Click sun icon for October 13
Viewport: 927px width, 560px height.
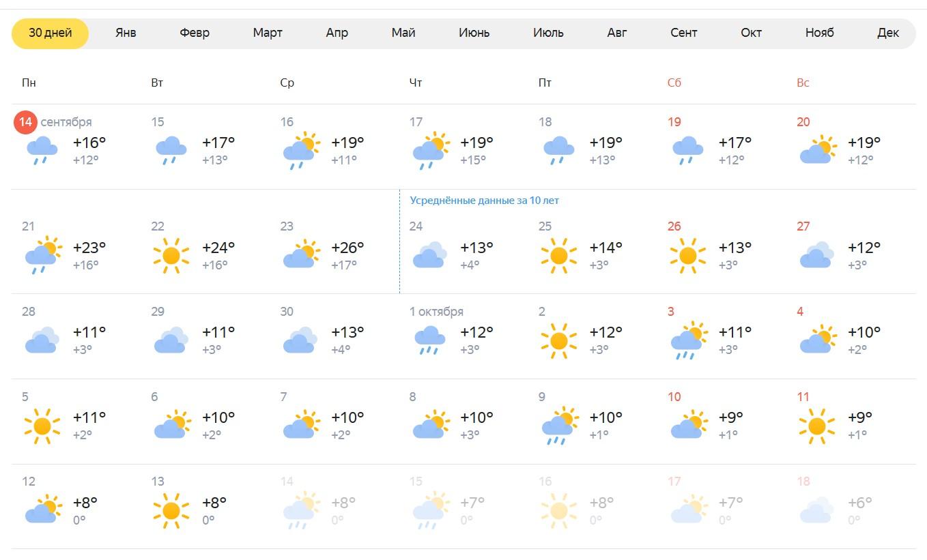click(x=171, y=511)
